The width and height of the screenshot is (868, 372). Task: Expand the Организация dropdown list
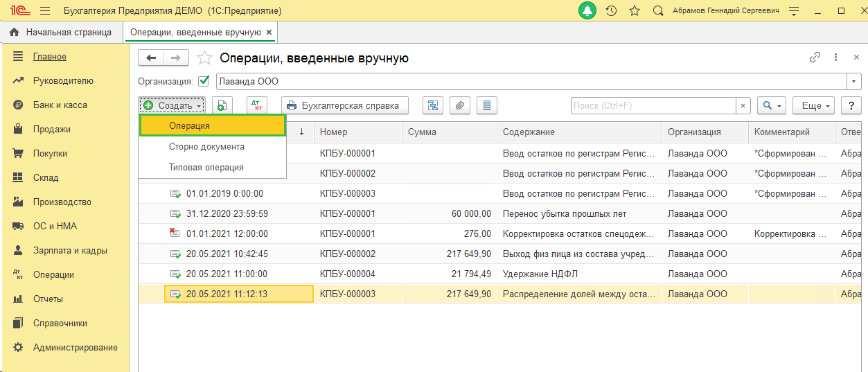pyautogui.click(x=853, y=81)
